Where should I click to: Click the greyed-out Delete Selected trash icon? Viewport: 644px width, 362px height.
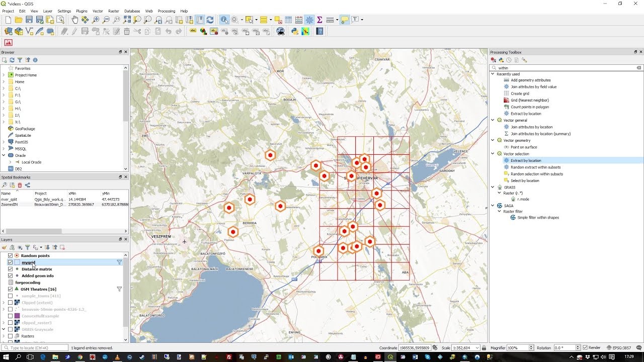pyautogui.click(x=127, y=31)
